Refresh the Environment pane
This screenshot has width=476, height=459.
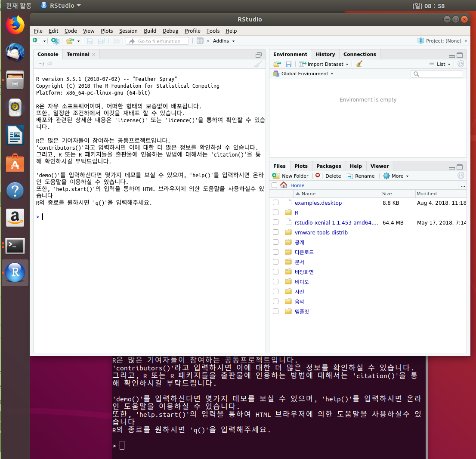461,64
